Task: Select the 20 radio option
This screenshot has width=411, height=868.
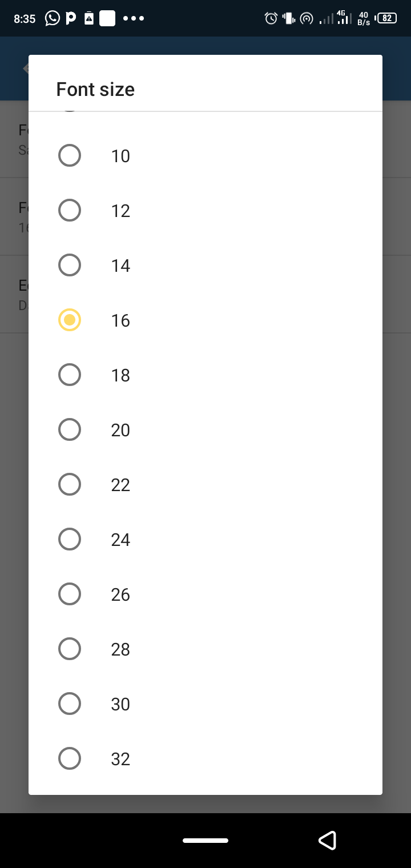Action: (70, 429)
